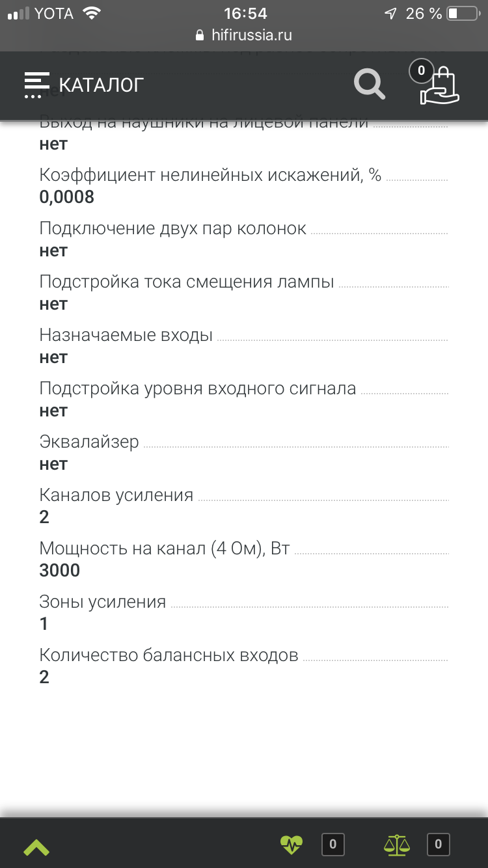Tap the 'Эквалайзер' specification label
Screen dimensions: 488x868
89,442
